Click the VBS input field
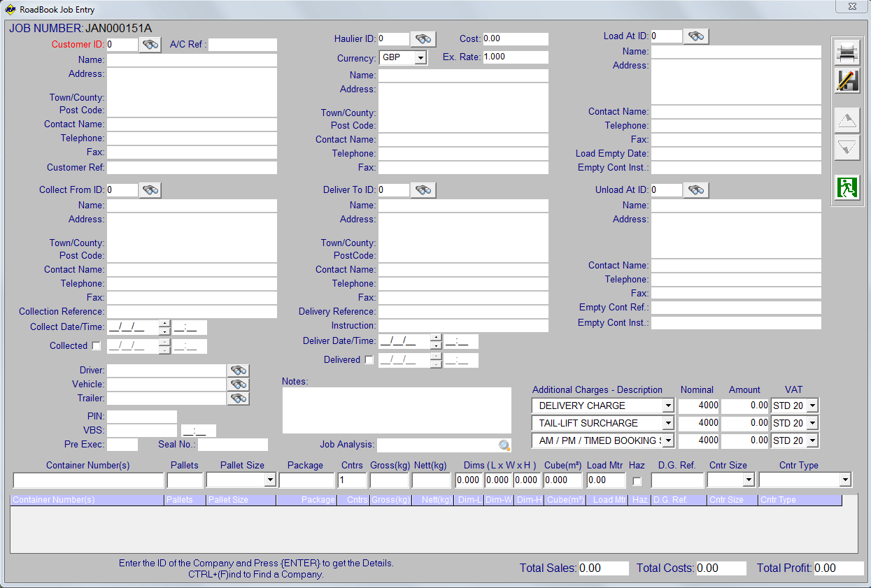Screen dimensions: 871x588 (x=142, y=431)
